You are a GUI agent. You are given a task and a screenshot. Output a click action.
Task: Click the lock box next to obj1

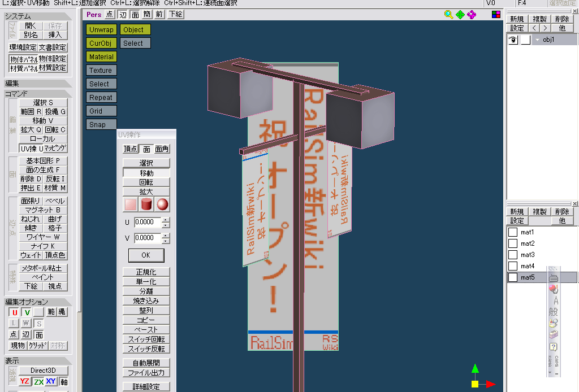point(525,40)
